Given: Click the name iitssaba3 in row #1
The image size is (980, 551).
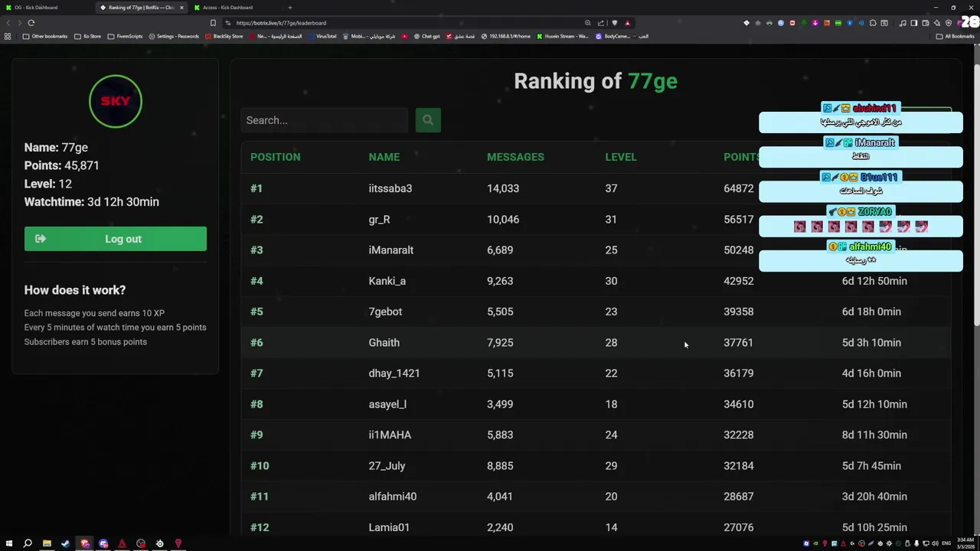Looking at the screenshot, I should click(x=390, y=188).
